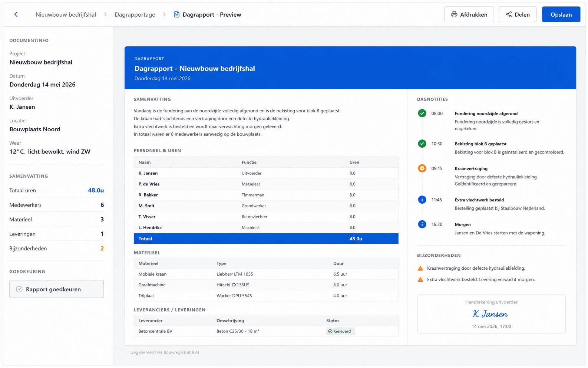Image resolution: width=588 pixels, height=368 pixels.
Task: Click chevron after Nieuwbouw bedrijfshal breadcrumb
Action: tap(105, 14)
